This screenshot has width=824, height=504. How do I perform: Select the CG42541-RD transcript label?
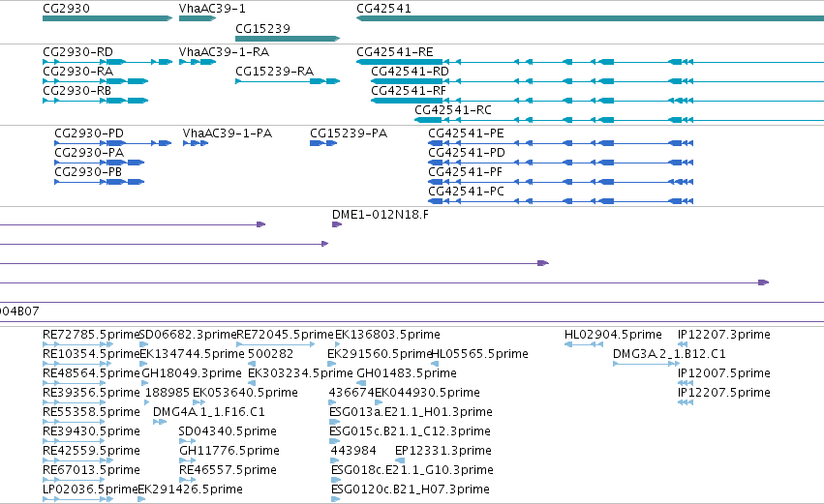[410, 72]
